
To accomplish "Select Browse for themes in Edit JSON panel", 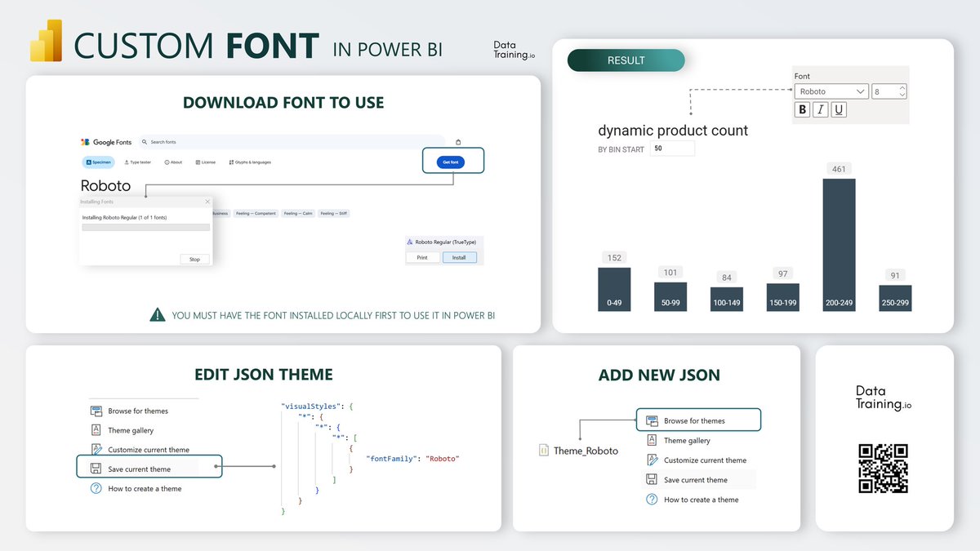I will pos(138,411).
